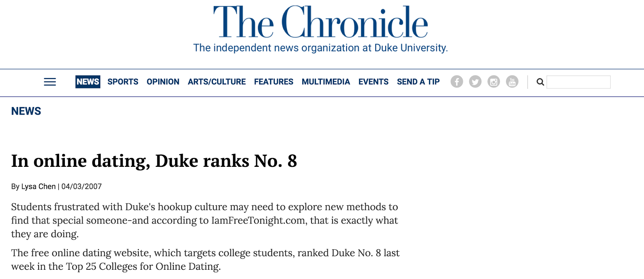Image resolution: width=644 pixels, height=279 pixels.
Task: Click the Duke ranks No. 8 headline
Action: point(154,161)
